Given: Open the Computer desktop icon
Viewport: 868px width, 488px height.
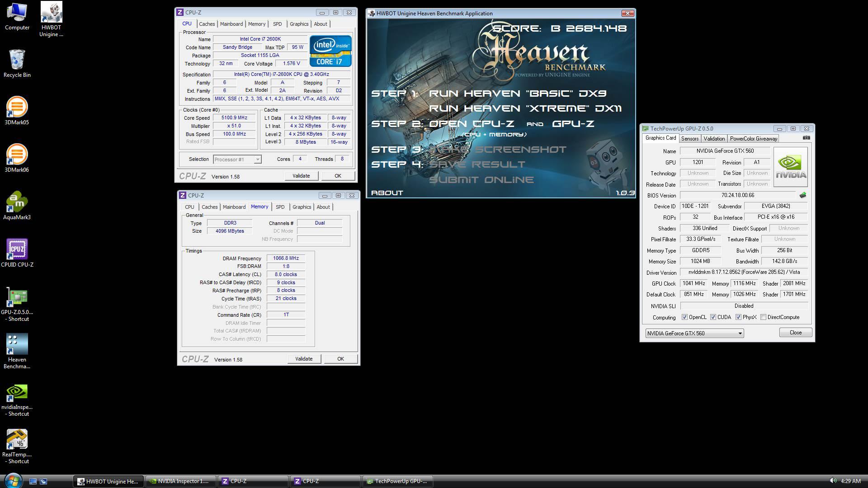Looking at the screenshot, I should pos(17,17).
